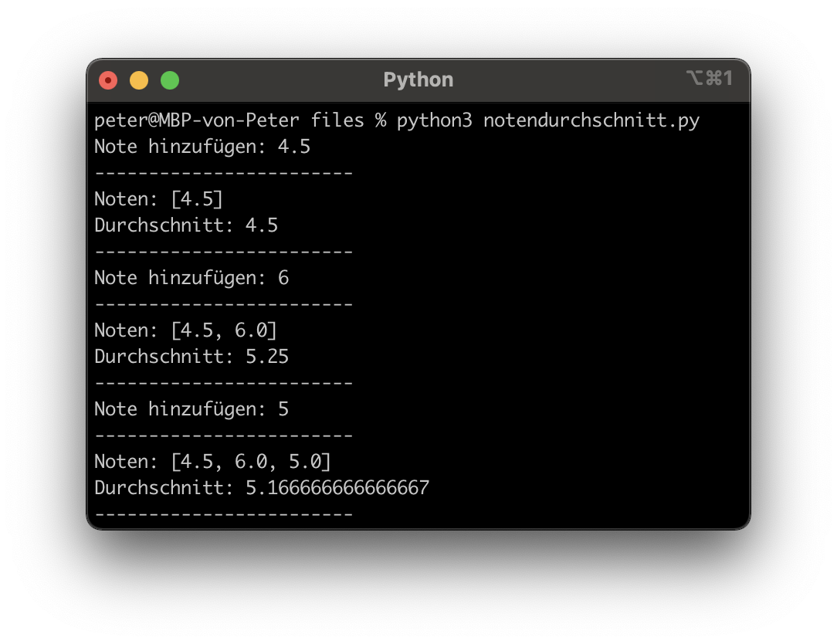Screen dimensions: 837x644
Task: Click the 'Durchschnitt: 5.25' result line
Action: [x=191, y=357]
